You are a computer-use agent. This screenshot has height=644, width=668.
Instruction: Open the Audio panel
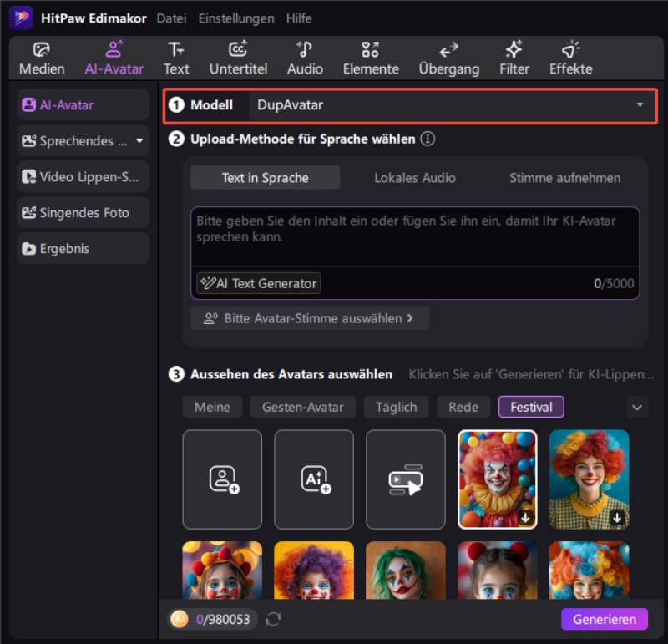point(304,57)
